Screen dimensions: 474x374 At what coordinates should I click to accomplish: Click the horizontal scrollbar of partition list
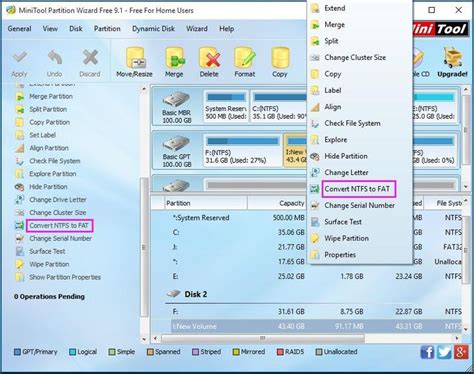point(263,338)
